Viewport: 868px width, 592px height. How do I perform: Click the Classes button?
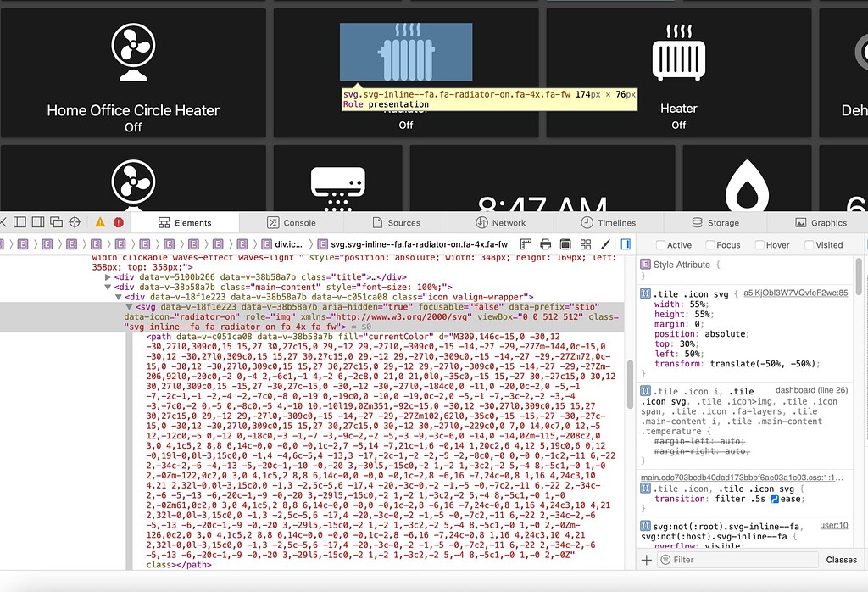tap(841, 560)
